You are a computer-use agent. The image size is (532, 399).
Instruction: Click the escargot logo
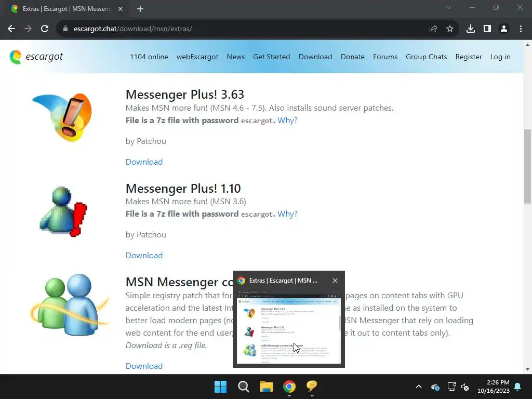[x=36, y=57]
